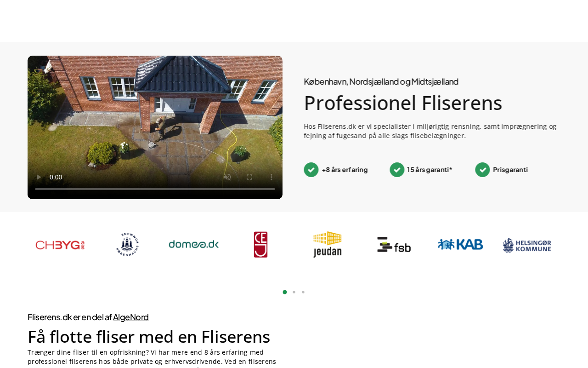
Task: Unmute the video sound
Action: point(227,177)
